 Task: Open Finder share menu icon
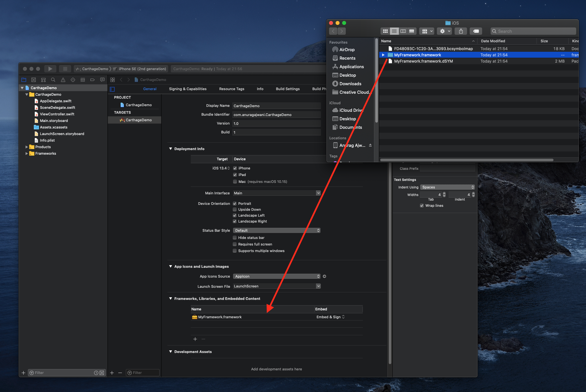click(461, 31)
